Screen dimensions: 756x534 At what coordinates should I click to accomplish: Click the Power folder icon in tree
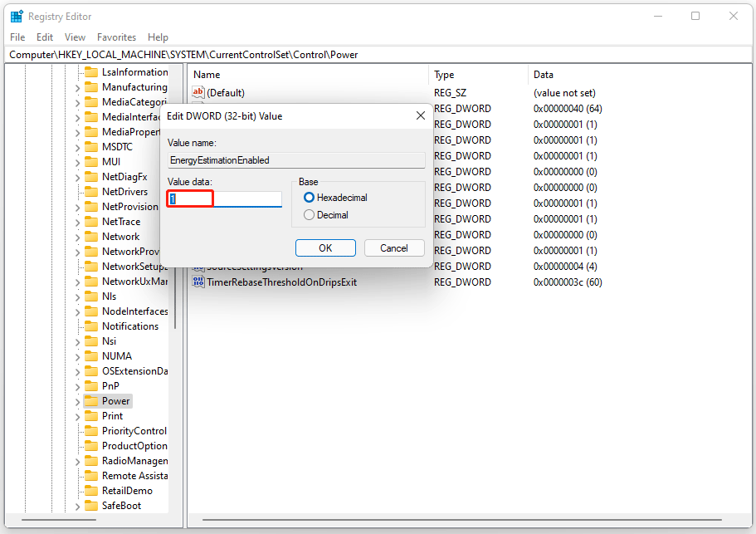90,401
